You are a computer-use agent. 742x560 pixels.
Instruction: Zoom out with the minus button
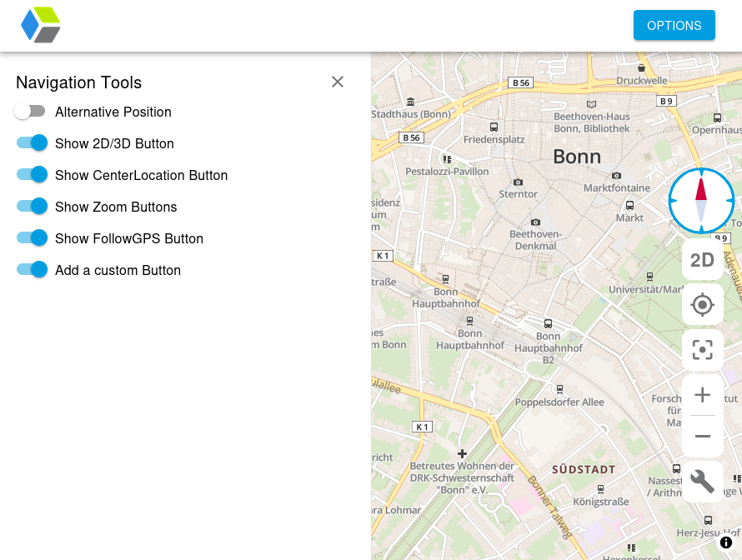[x=702, y=436]
